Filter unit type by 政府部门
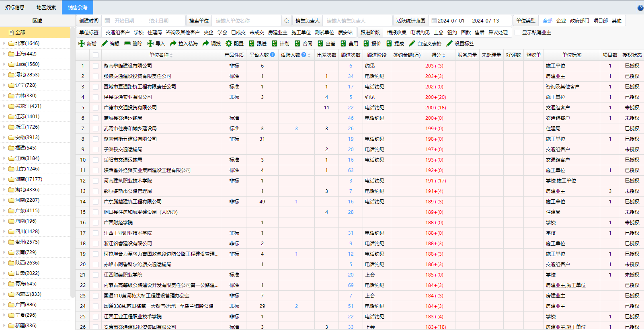This screenshot has height=330, width=644. click(x=580, y=20)
